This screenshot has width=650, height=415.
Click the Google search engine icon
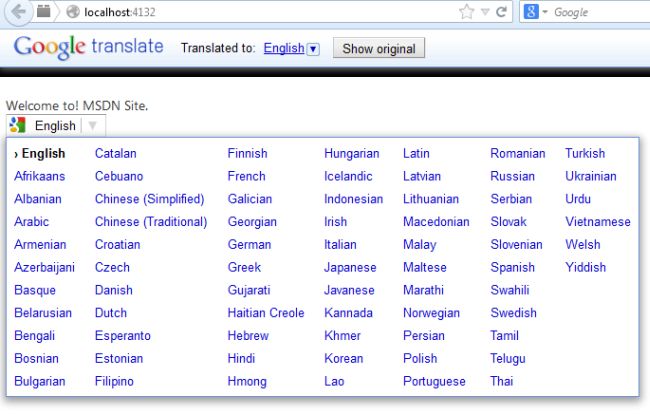point(531,12)
